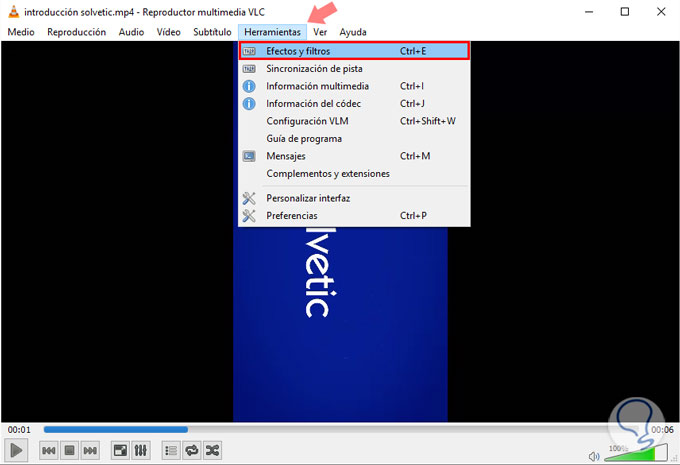Click the Play button
Image resolution: width=680 pixels, height=465 pixels.
[x=16, y=450]
